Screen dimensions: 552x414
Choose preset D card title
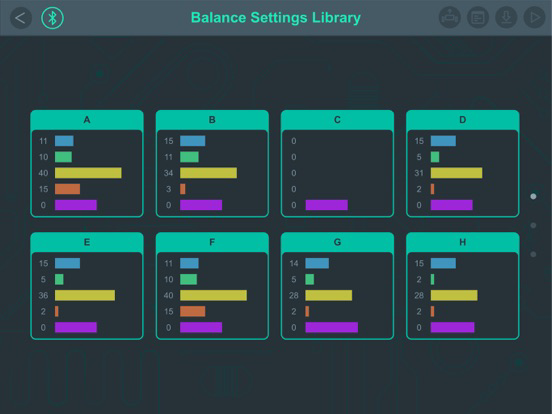point(463,120)
